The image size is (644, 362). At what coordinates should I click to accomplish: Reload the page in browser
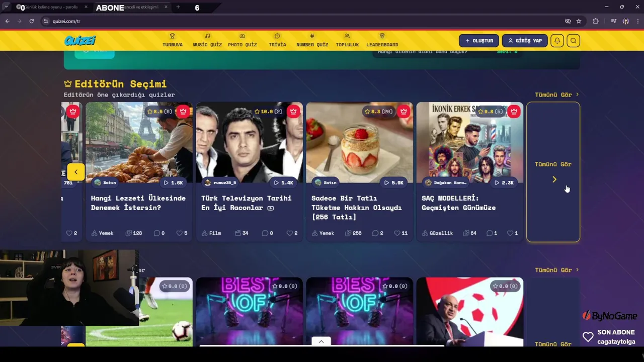tap(31, 21)
